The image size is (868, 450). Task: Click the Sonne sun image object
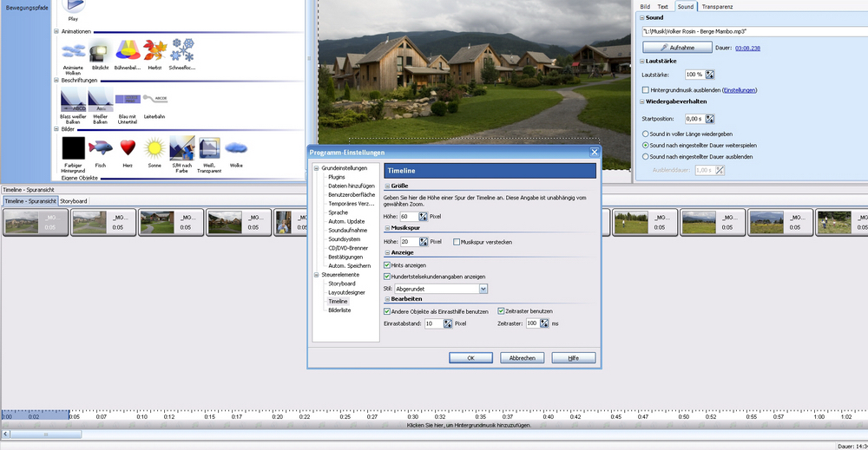coord(155,147)
